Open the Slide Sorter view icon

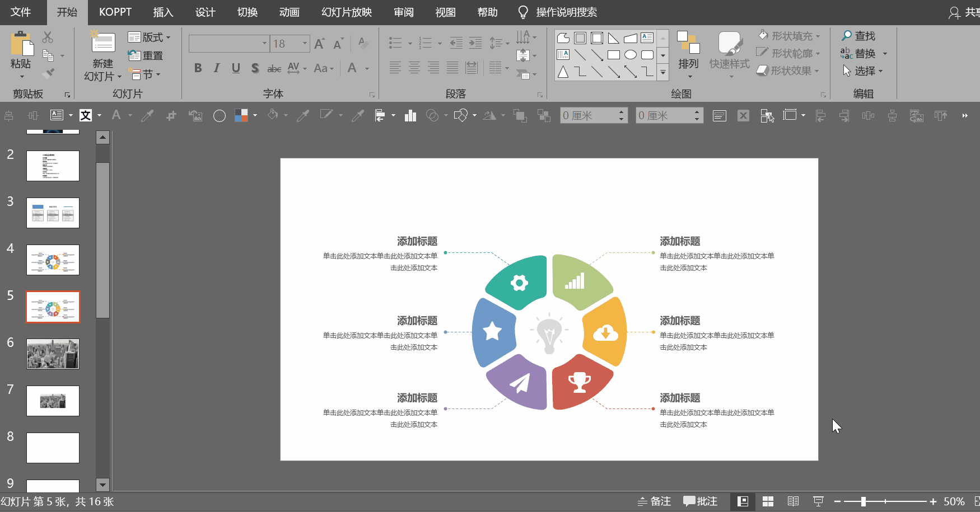coord(768,501)
